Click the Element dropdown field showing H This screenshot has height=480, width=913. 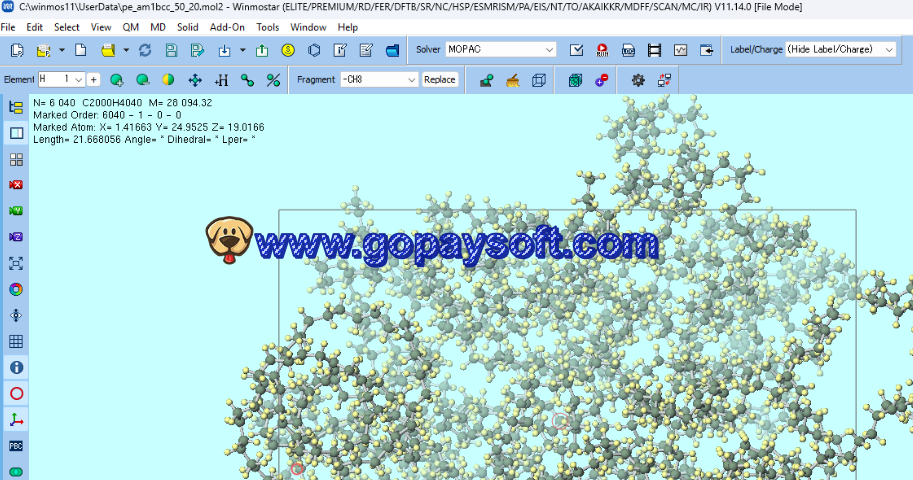pyautogui.click(x=61, y=79)
